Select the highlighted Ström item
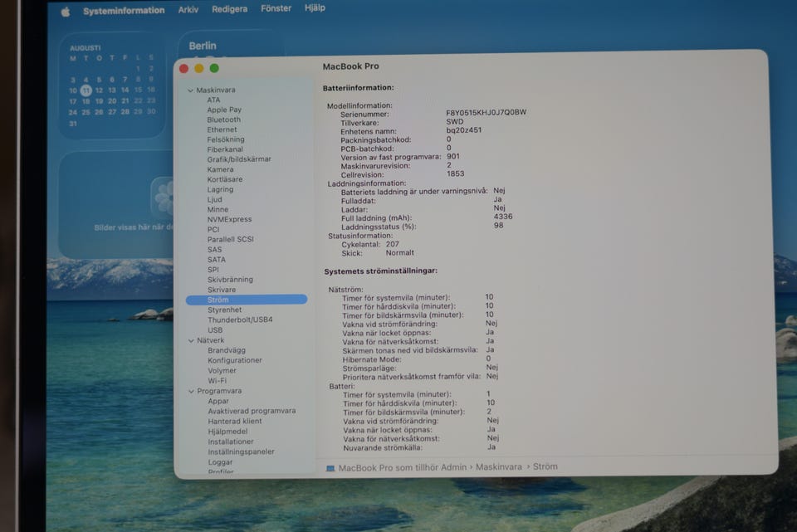This screenshot has height=532, width=797. pos(247,300)
